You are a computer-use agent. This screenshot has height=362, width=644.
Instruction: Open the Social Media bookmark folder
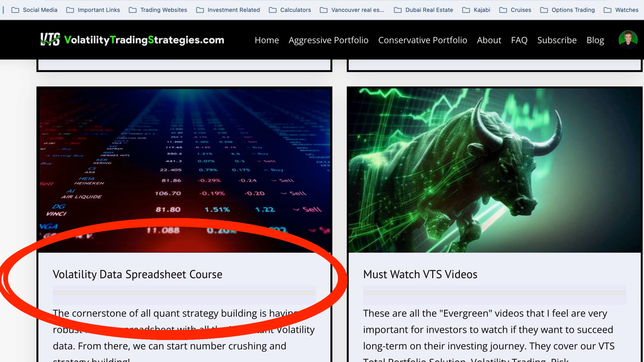pyautogui.click(x=34, y=10)
